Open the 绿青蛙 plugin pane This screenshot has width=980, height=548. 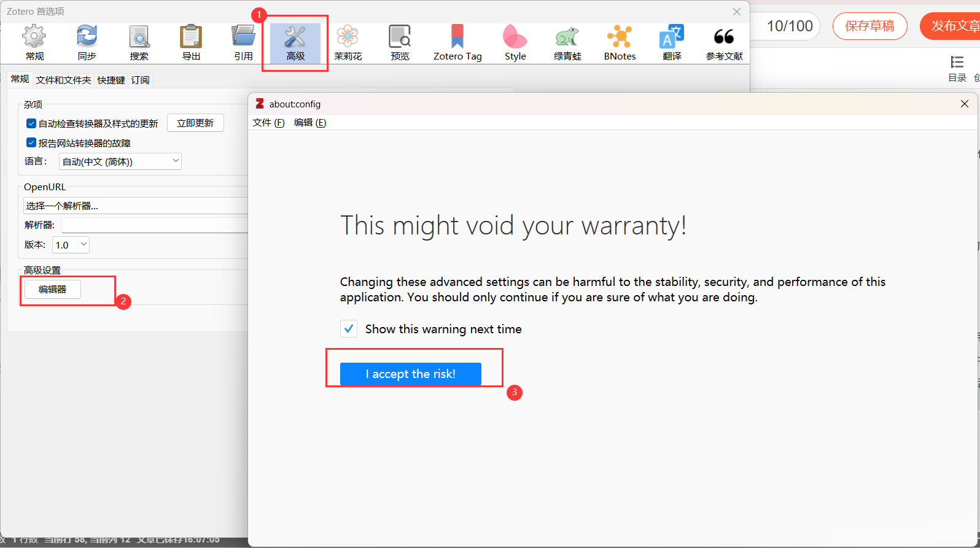click(x=567, y=43)
